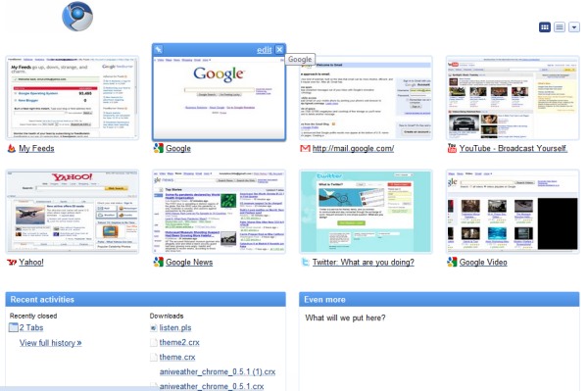The image size is (588, 391).
Task: Switch to list view
Action: 560,27
